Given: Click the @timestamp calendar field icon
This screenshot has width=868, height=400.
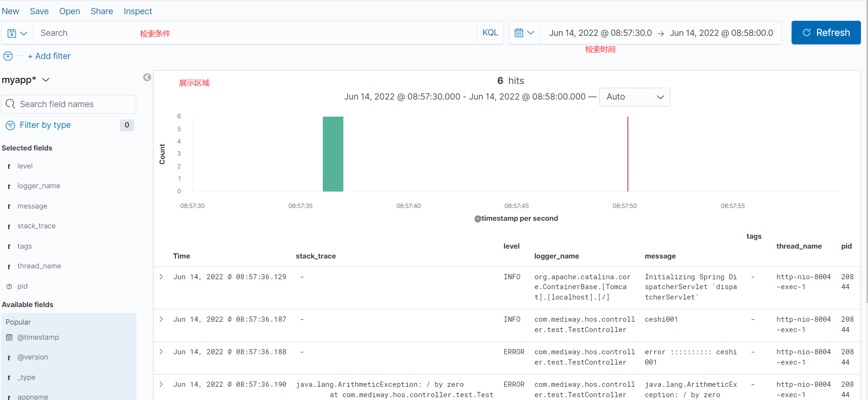Looking at the screenshot, I should tap(9, 337).
